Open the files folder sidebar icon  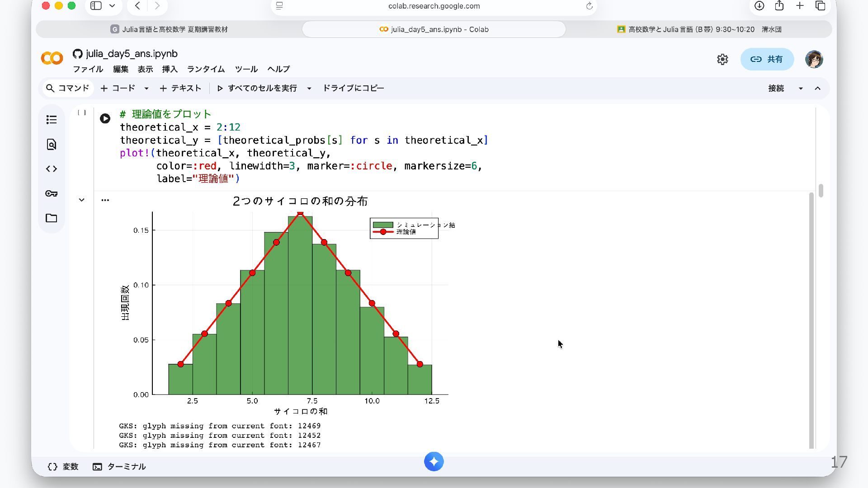pos(52,218)
